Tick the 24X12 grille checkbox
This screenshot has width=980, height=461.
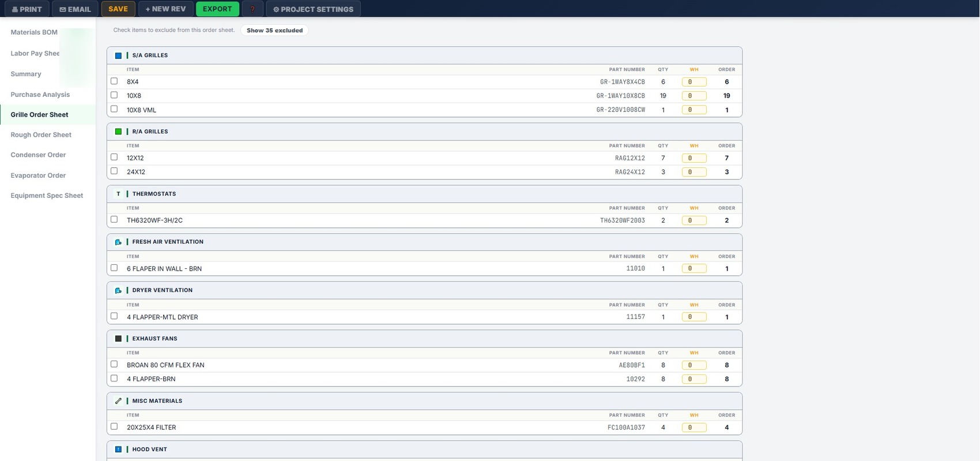pyautogui.click(x=114, y=171)
